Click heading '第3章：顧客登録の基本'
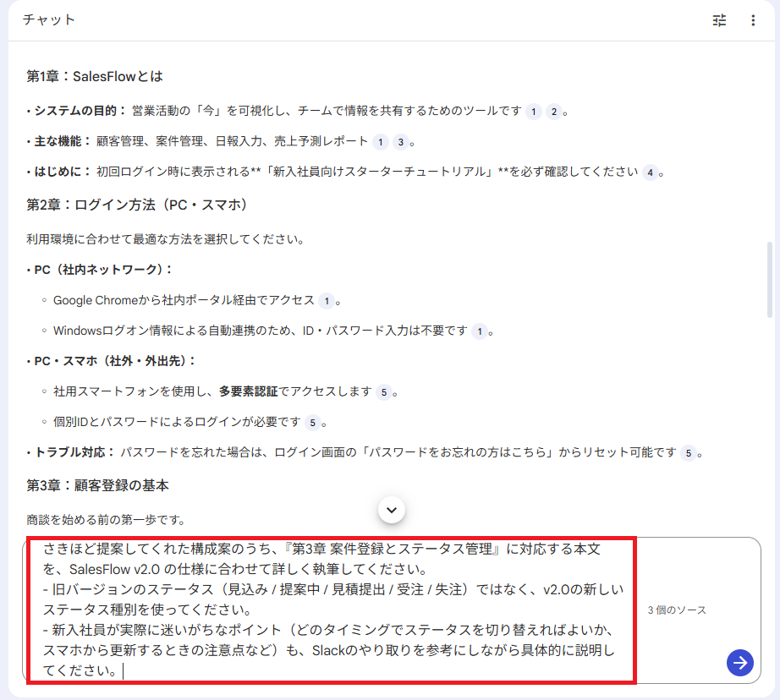780x700 pixels. [97, 484]
